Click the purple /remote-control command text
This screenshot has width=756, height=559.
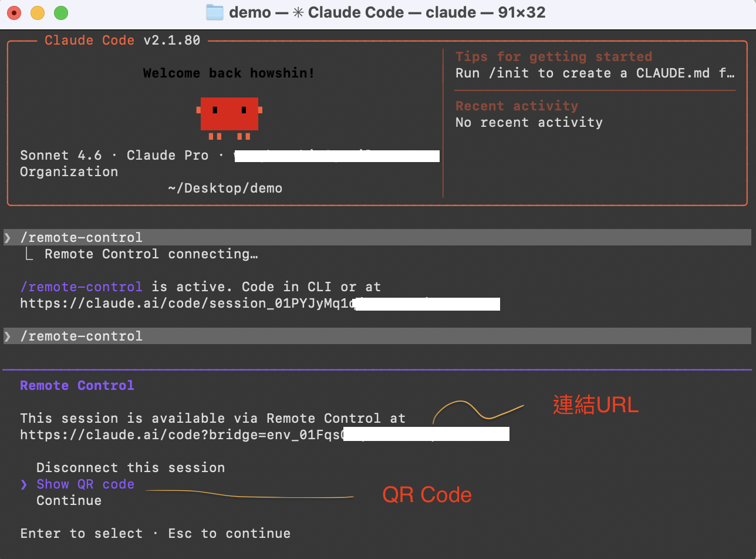(81, 287)
